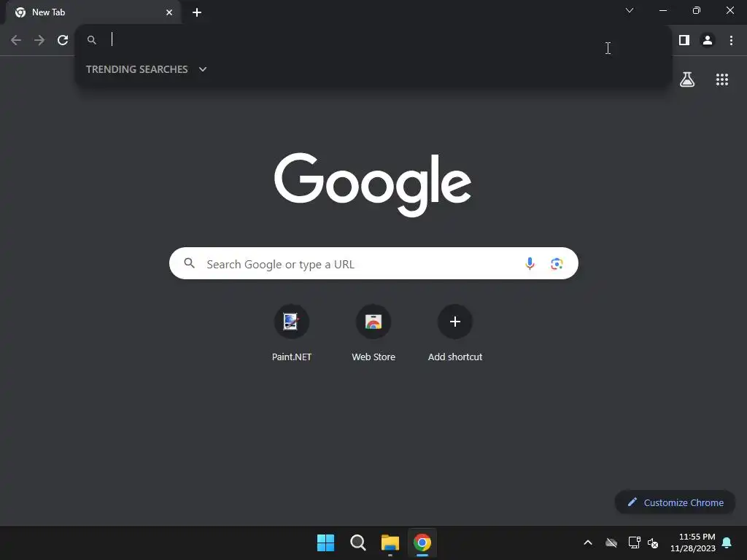Viewport: 747px width, 560px height.
Task: Click the browser back arrow
Action: pos(16,40)
